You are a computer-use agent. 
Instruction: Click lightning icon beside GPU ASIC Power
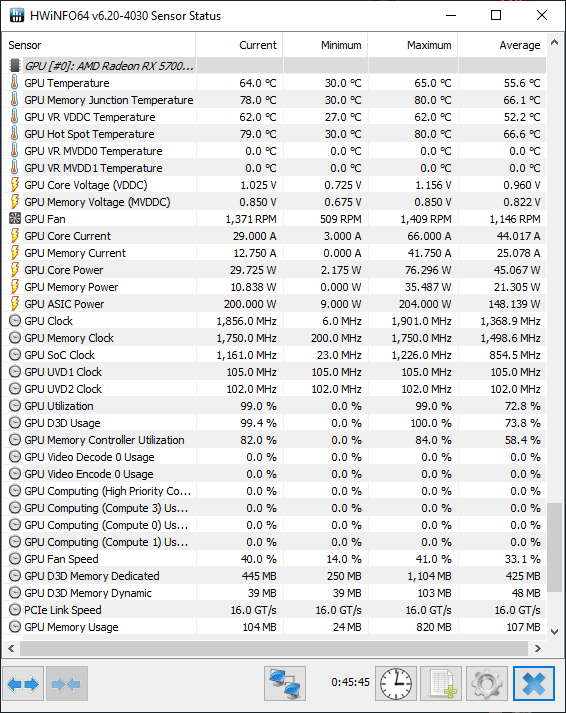[x=15, y=304]
